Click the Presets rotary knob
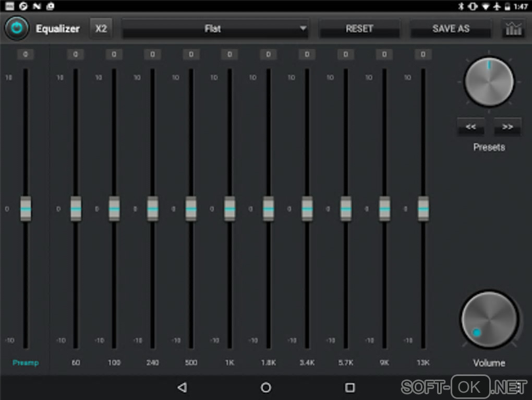This screenshot has height=400, width=532. (x=489, y=82)
